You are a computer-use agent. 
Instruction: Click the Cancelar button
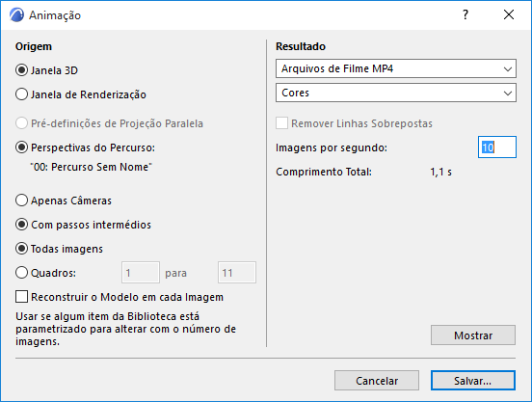pos(377,381)
